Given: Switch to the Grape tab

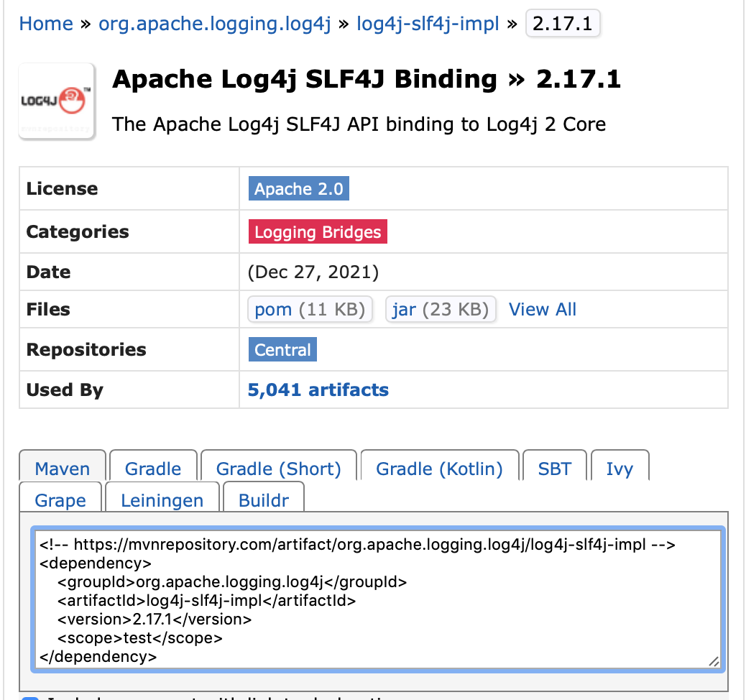Looking at the screenshot, I should point(60,498).
